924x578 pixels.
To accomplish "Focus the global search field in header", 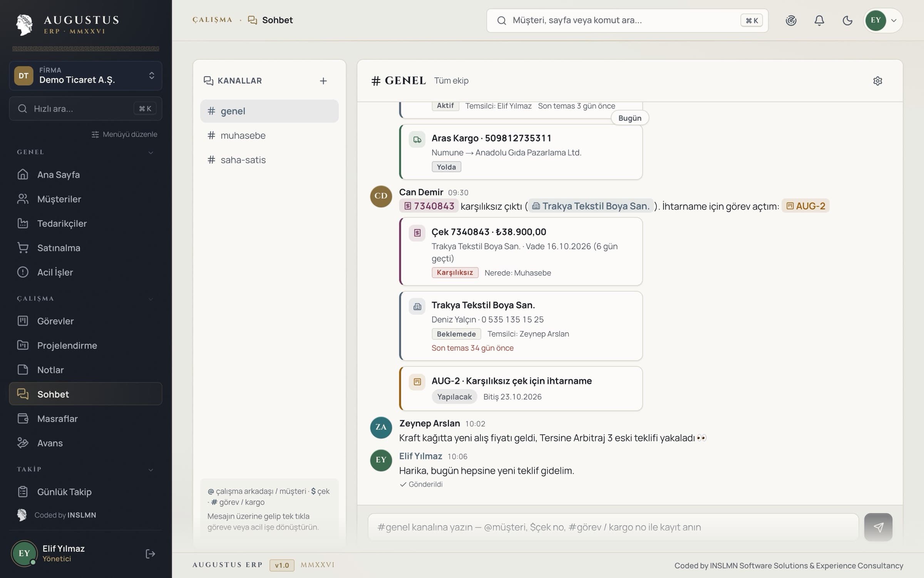I will click(x=627, y=20).
